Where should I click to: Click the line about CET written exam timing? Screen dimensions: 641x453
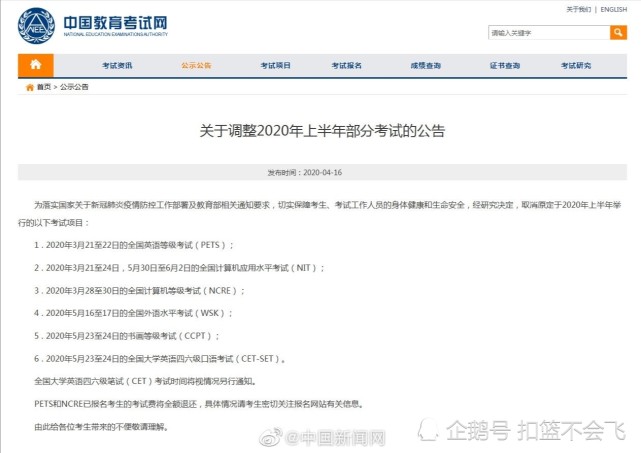pos(146,381)
